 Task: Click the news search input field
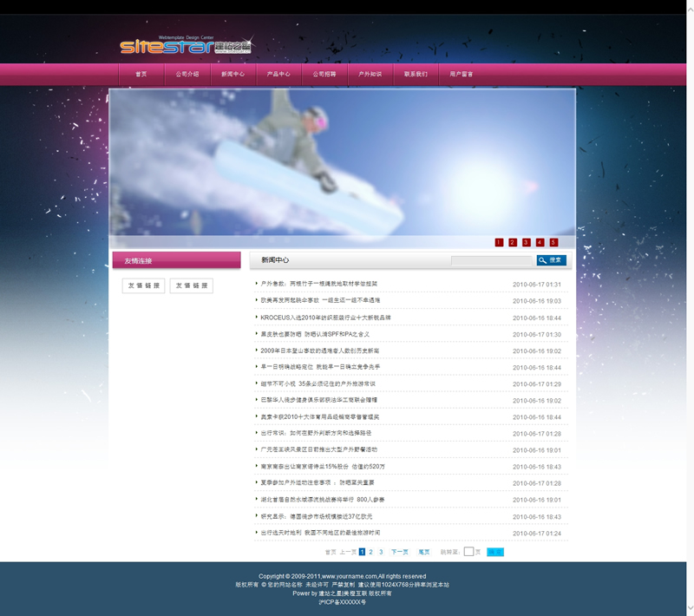point(491,260)
